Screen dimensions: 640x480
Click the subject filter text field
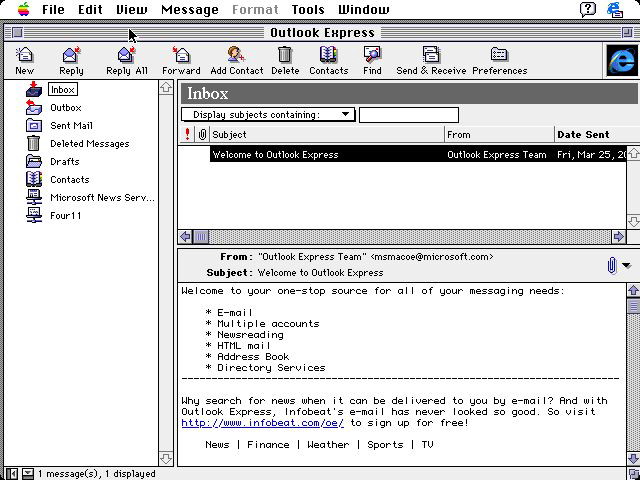coord(408,115)
